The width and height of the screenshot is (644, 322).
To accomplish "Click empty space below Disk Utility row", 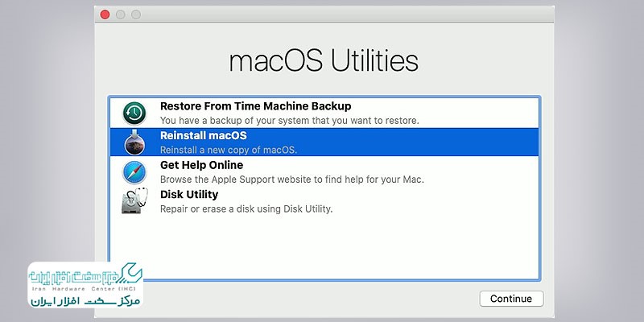I will pyautogui.click(x=324, y=246).
